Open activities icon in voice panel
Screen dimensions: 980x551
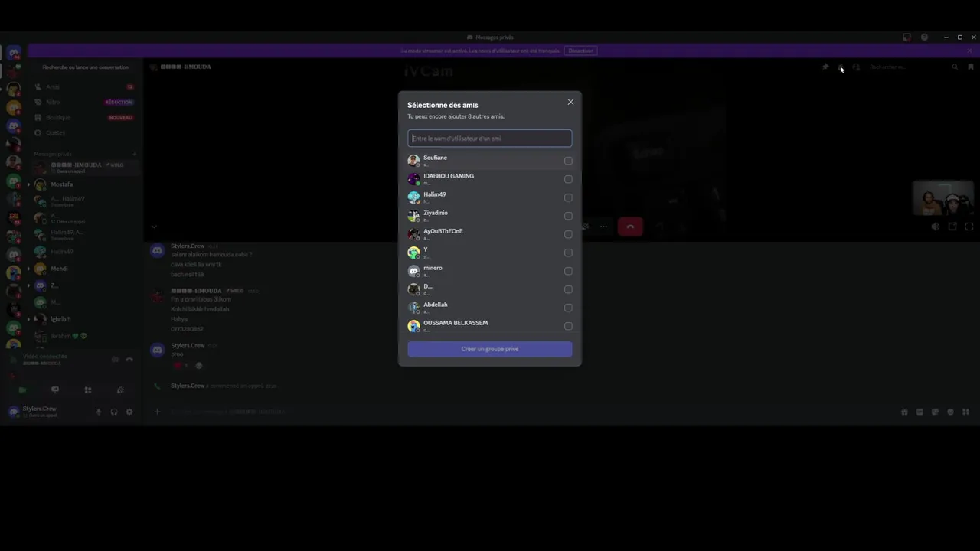pos(87,390)
